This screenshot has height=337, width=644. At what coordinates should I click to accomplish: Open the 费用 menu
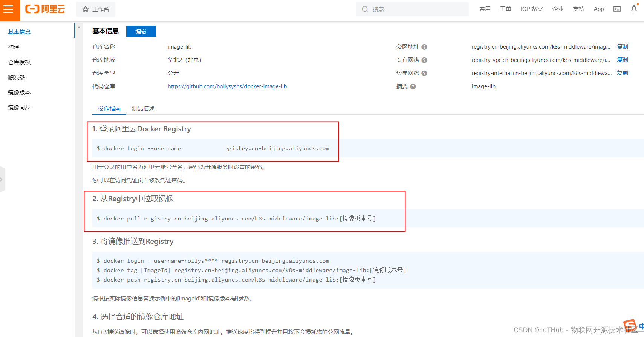pyautogui.click(x=485, y=9)
